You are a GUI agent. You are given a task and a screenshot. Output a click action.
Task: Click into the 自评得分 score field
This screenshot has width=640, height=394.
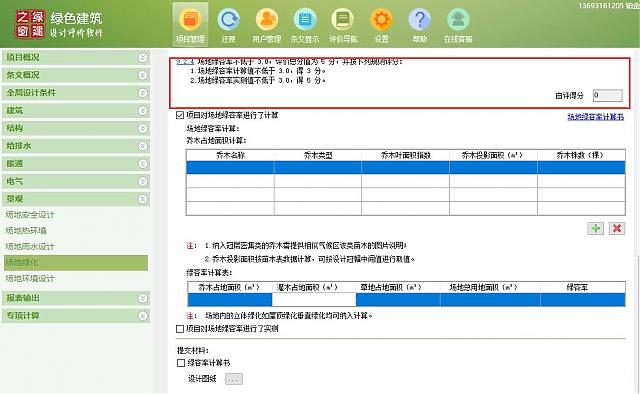pos(607,96)
